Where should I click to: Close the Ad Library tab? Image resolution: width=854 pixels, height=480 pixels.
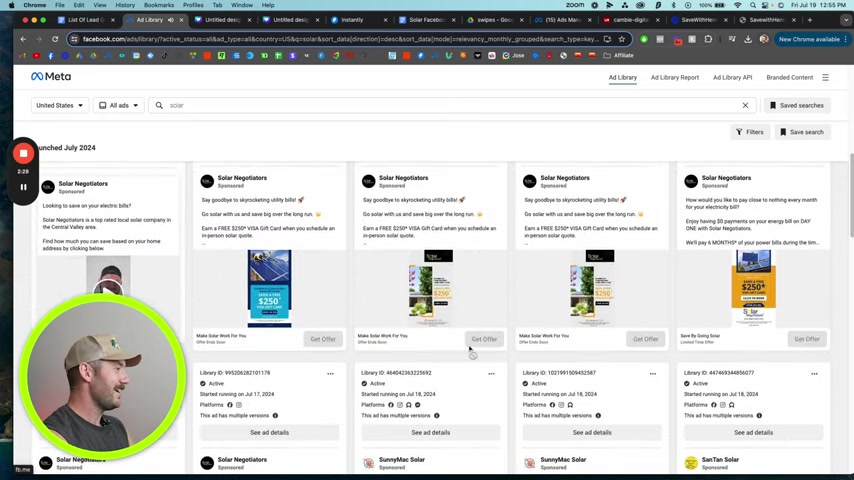(181, 20)
